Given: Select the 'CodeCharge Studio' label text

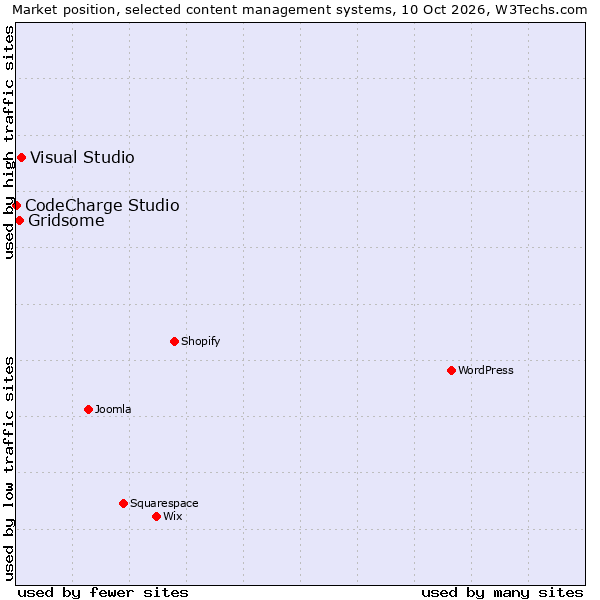Looking at the screenshot, I should click(102, 205).
